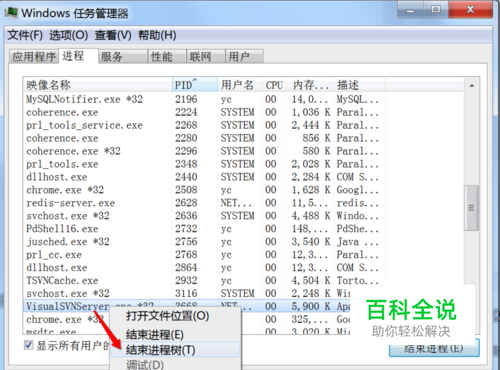Image resolution: width=500 pixels, height=370 pixels.
Task: Click description cell Java ...
Action: click(357, 242)
